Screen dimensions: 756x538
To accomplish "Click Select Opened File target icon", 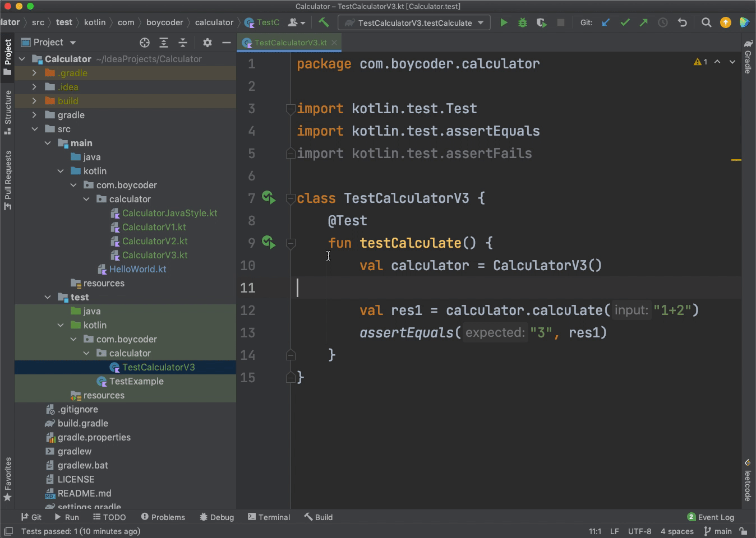I will 145,43.
